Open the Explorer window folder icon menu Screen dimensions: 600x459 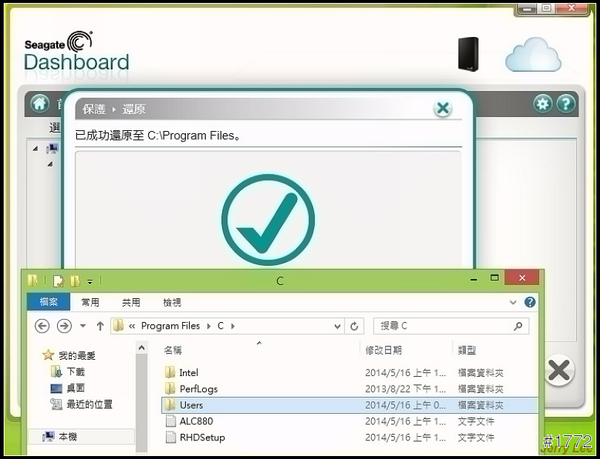(33, 280)
